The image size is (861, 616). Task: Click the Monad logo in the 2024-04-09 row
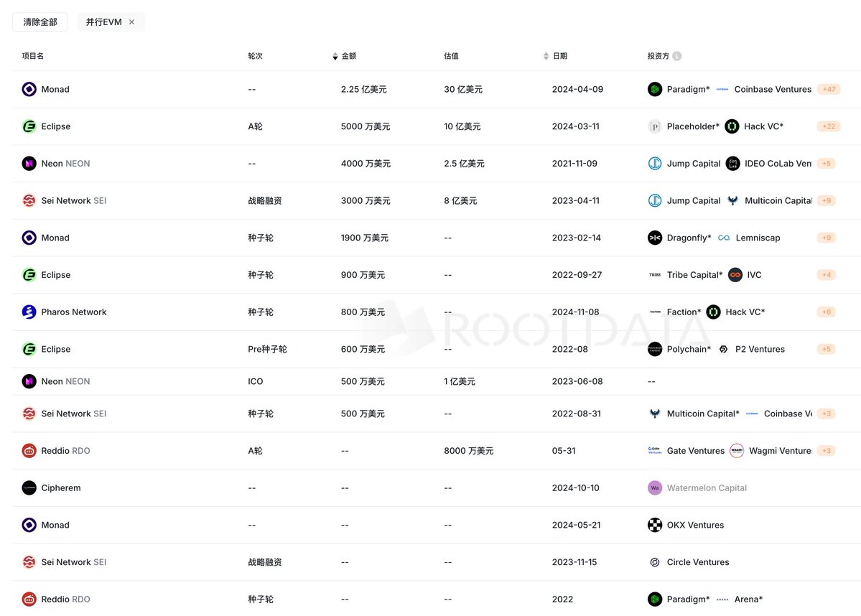point(29,89)
